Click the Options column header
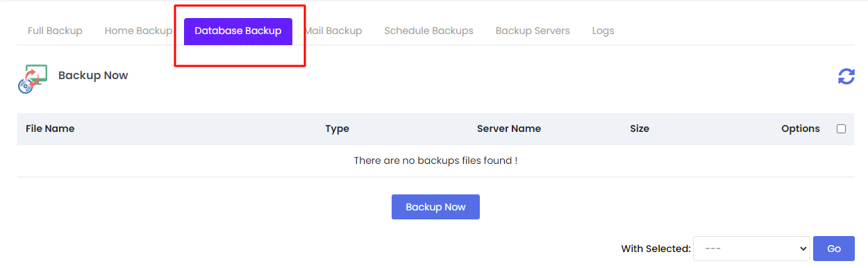This screenshot has width=868, height=268. (x=801, y=128)
